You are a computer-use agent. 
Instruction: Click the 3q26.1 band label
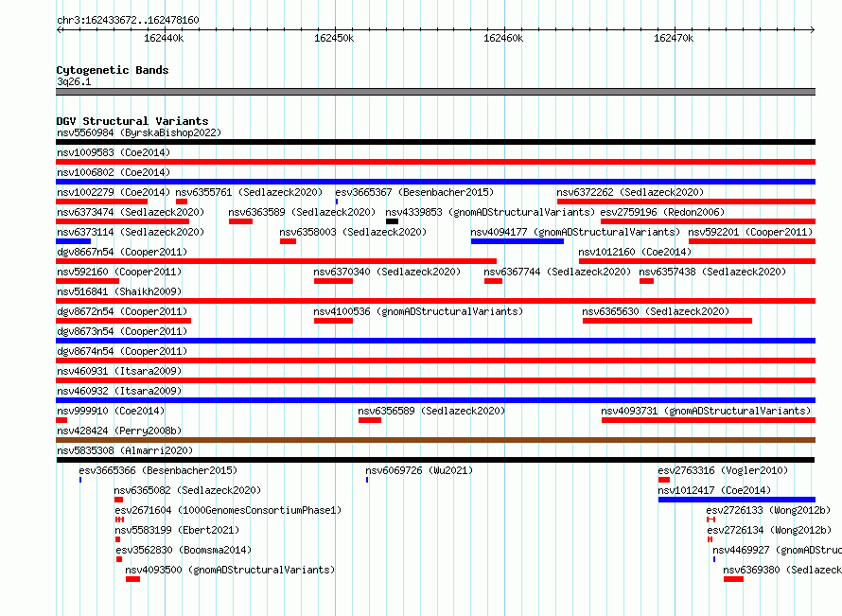coord(74,81)
